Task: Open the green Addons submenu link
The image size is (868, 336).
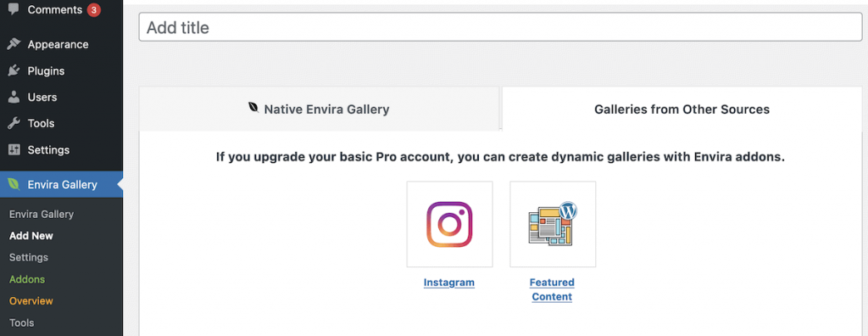Action: (x=27, y=279)
